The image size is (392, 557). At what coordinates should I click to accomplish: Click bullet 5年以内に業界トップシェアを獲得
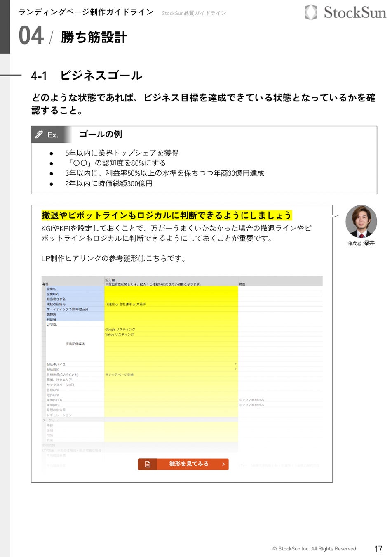pos(122,153)
